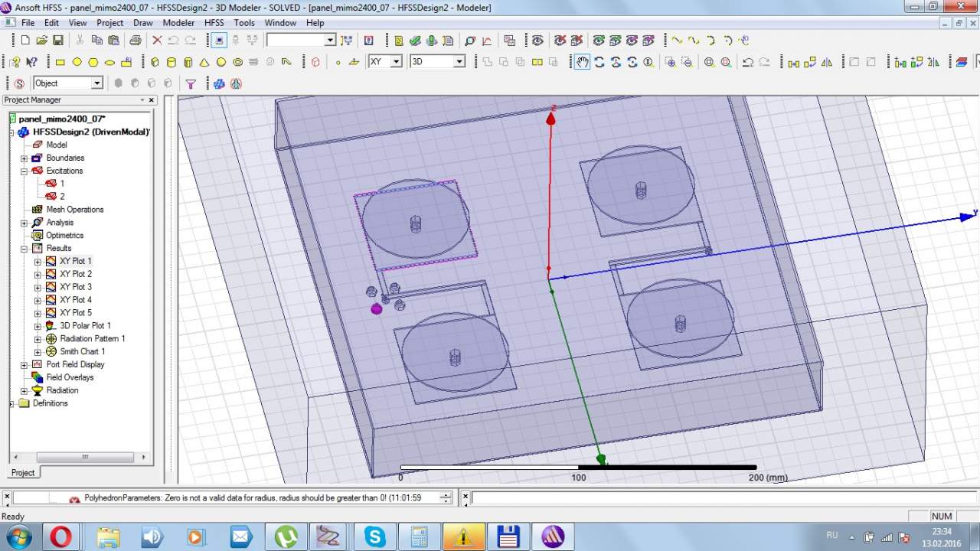The width and height of the screenshot is (980, 551).
Task: Select Mesh Operations in the project tree
Action: tap(74, 210)
